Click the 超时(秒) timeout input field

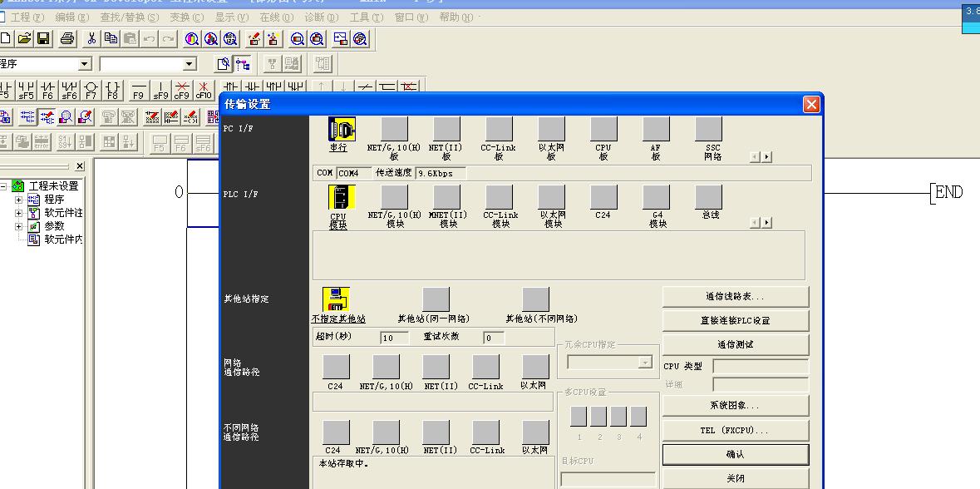point(394,338)
